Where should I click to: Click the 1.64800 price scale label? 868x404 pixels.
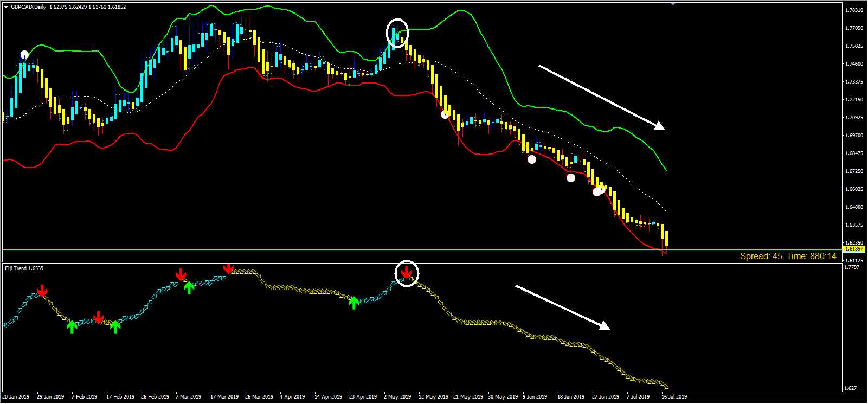point(854,207)
